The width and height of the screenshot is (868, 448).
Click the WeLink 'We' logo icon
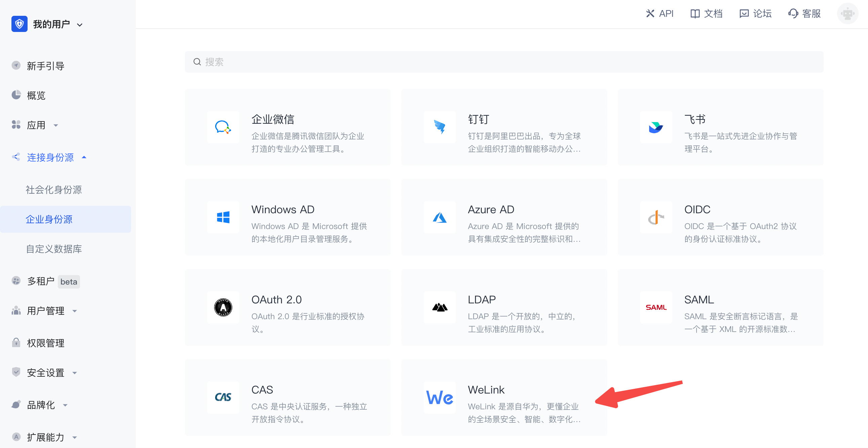pyautogui.click(x=439, y=398)
